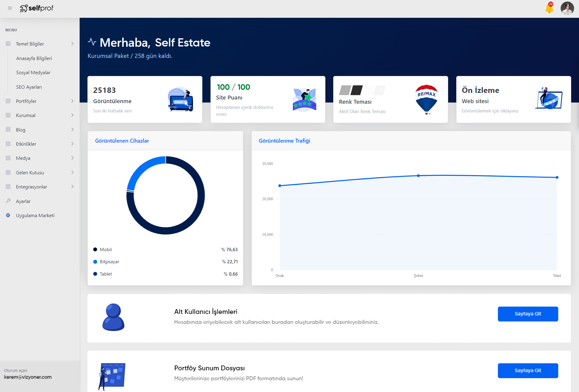Click the dark gray color theme swatch
Viewport: 579px width, 392px height.
[x=356, y=90]
